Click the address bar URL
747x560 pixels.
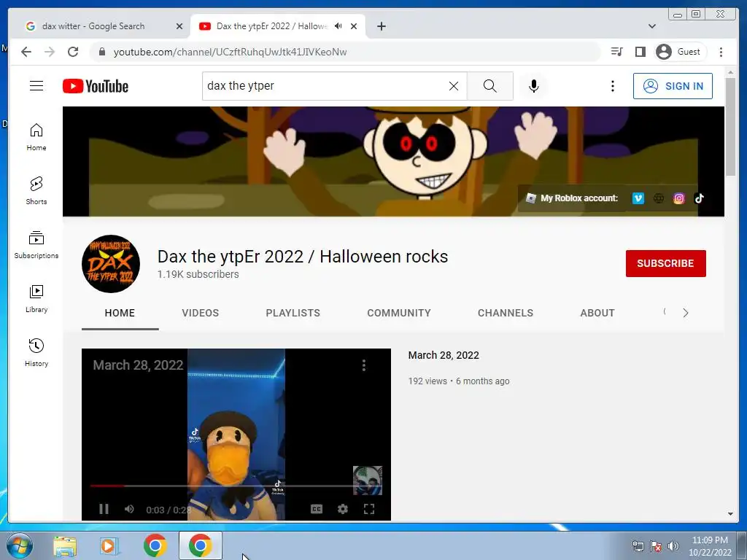[230, 52]
